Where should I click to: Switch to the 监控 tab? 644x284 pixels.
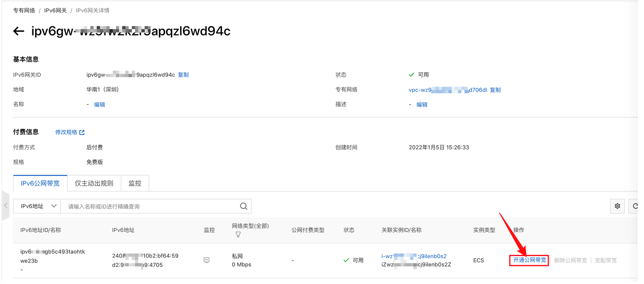[x=135, y=183]
